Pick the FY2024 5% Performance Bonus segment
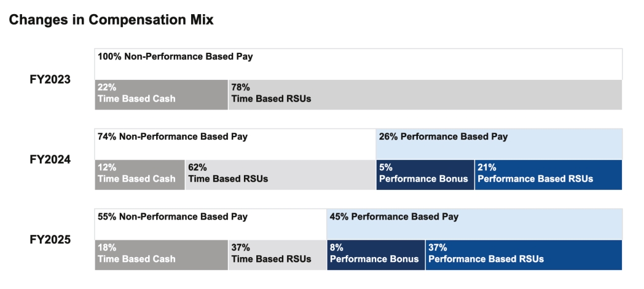Image resolution: width=644 pixels, height=289 pixels. [425, 175]
